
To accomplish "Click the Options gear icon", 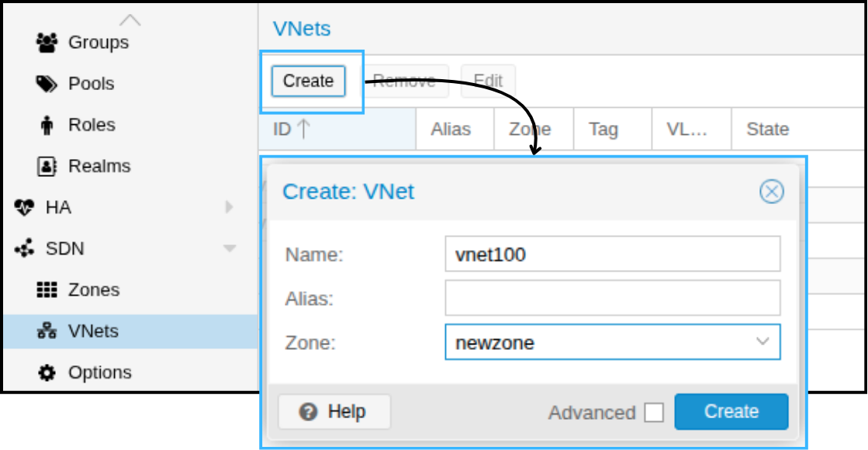I will (x=47, y=372).
